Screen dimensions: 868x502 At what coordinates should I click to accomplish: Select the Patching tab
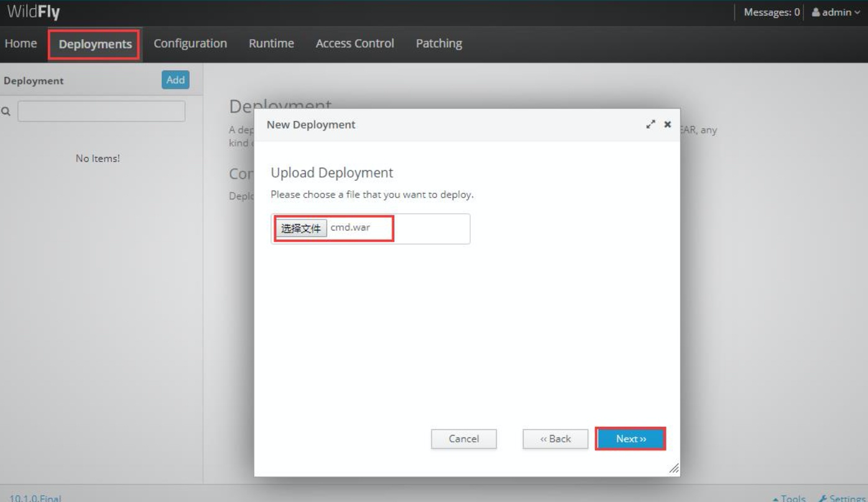[439, 43]
